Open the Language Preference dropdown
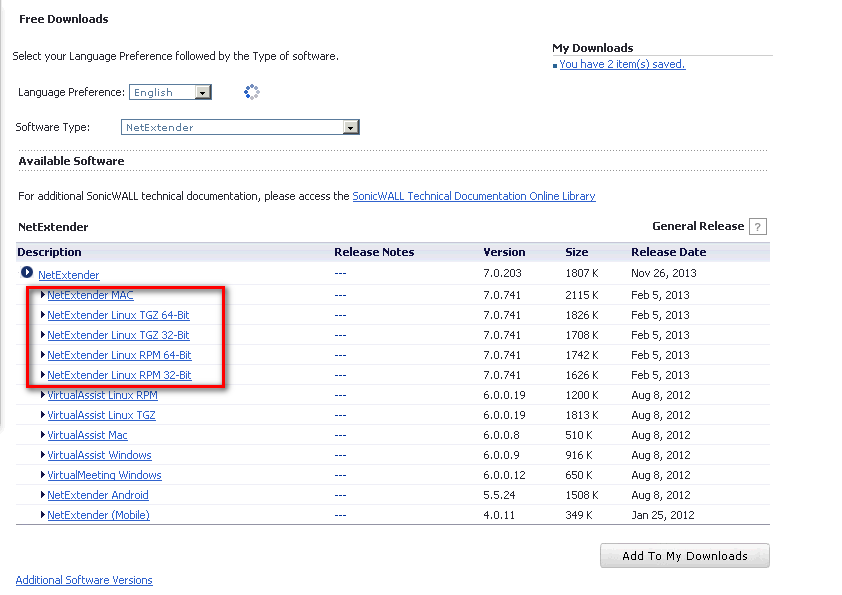842x595 pixels. (170, 92)
